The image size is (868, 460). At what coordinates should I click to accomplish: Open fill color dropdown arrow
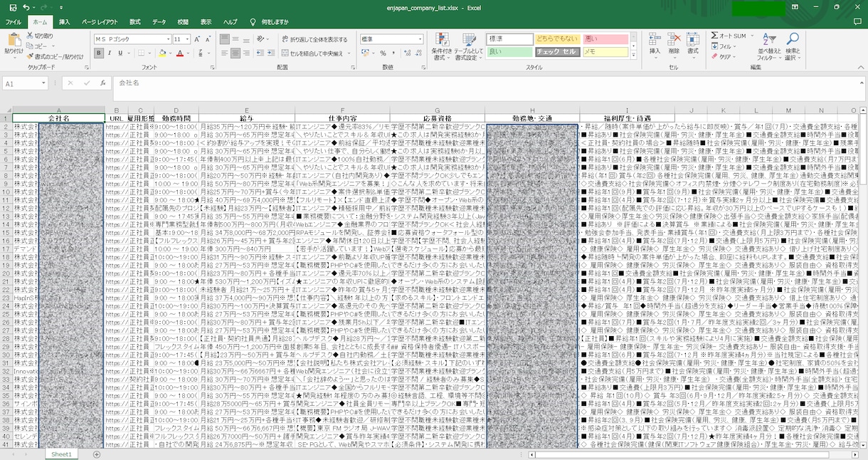point(170,53)
